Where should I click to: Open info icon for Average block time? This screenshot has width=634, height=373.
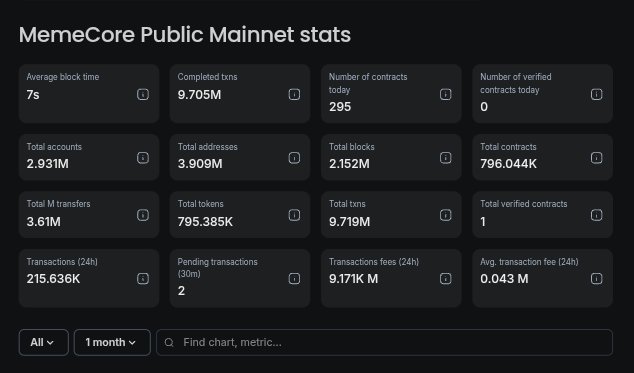[143, 94]
